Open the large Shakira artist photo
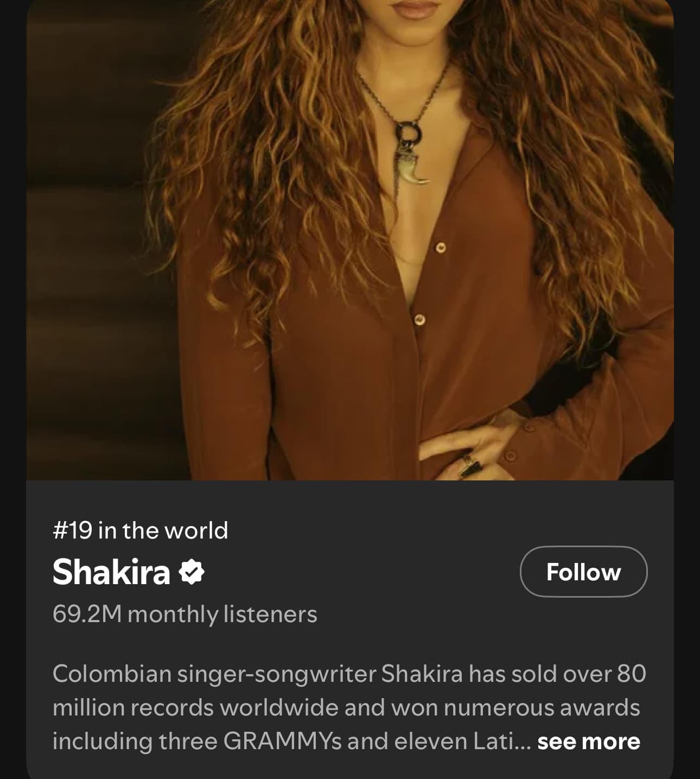 click(x=350, y=240)
